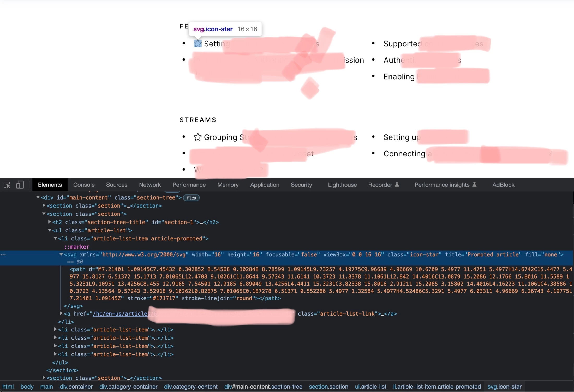This screenshot has width=574, height=392.
Task: Collapse the ul article-list node
Action: 50,230
